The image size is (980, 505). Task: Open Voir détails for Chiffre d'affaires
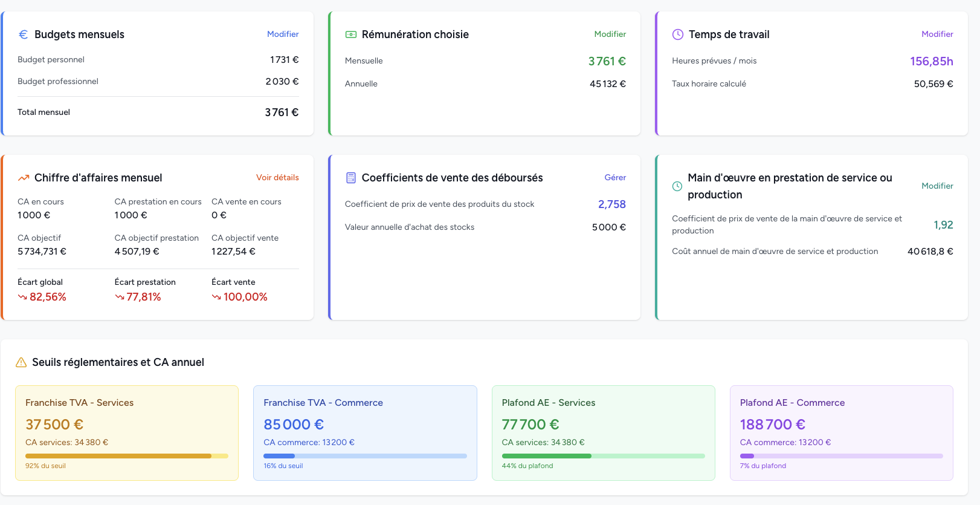pos(277,178)
